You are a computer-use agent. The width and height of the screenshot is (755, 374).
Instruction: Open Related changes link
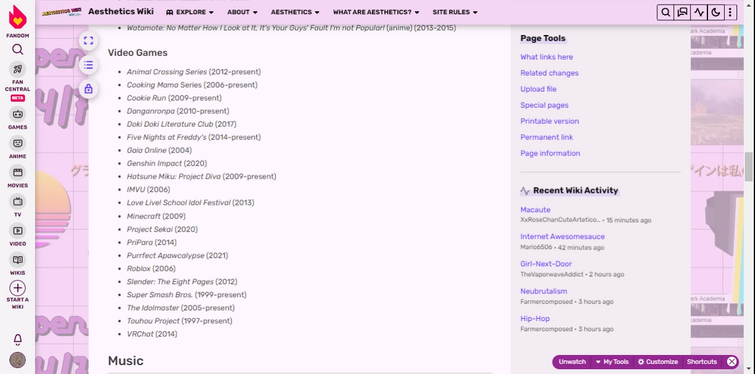coord(549,73)
